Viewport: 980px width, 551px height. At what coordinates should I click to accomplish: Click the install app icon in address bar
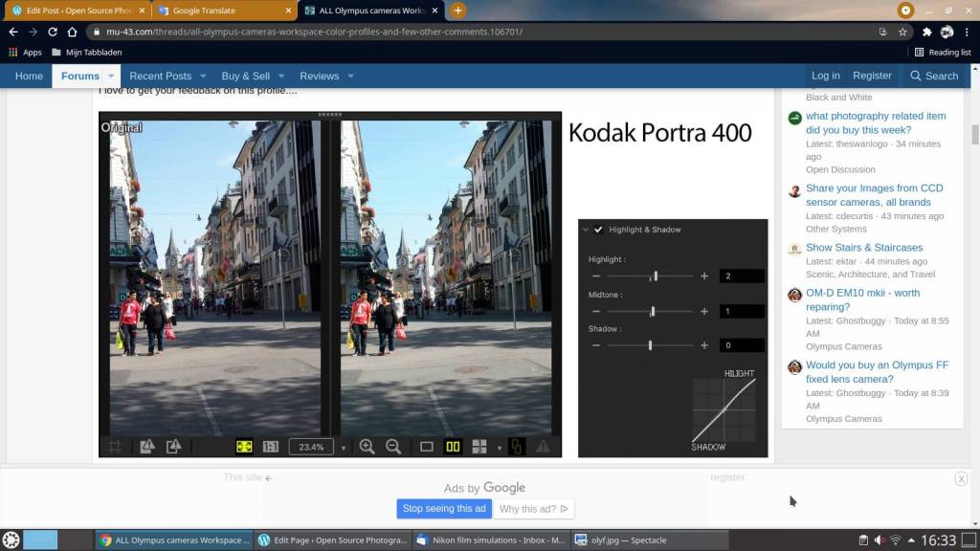coord(882,32)
